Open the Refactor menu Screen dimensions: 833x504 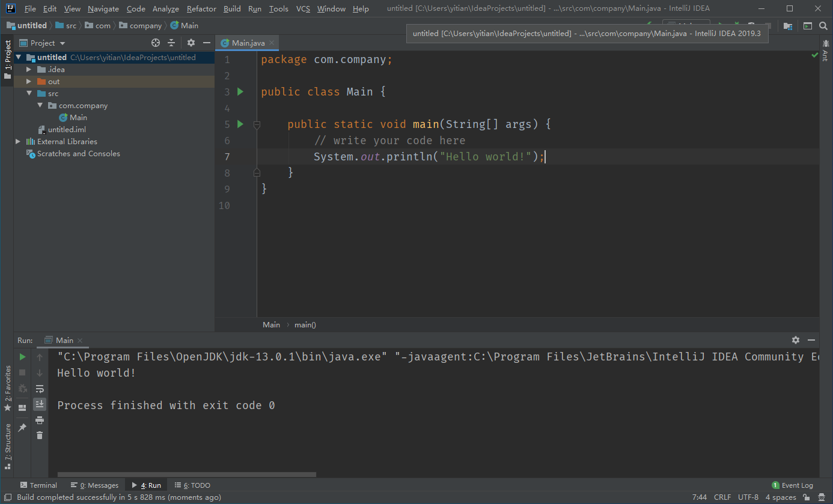(201, 9)
